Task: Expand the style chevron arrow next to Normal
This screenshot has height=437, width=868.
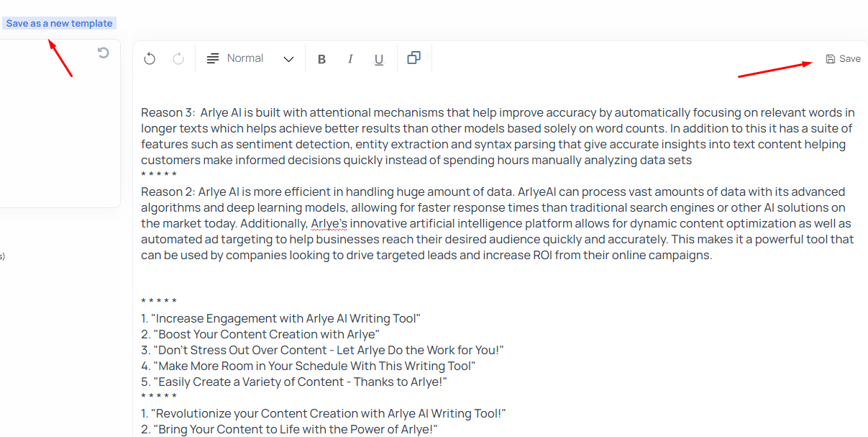Action: 288,59
